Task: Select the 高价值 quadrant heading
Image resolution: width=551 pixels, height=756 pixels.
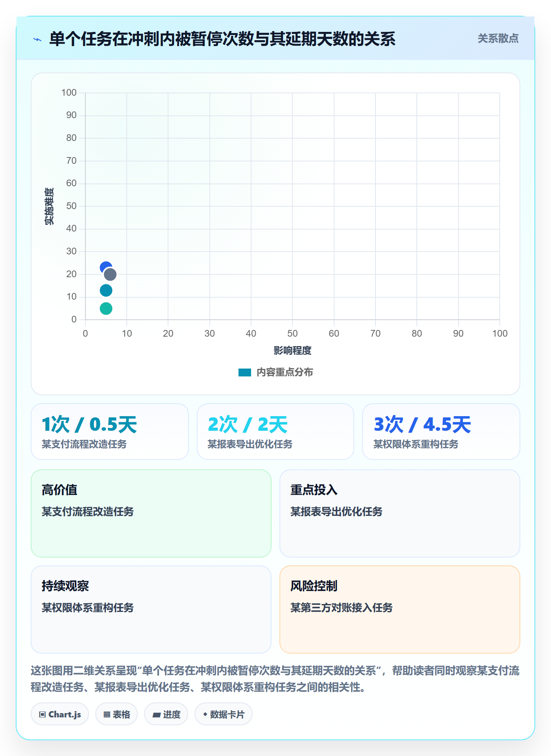Action: click(59, 490)
